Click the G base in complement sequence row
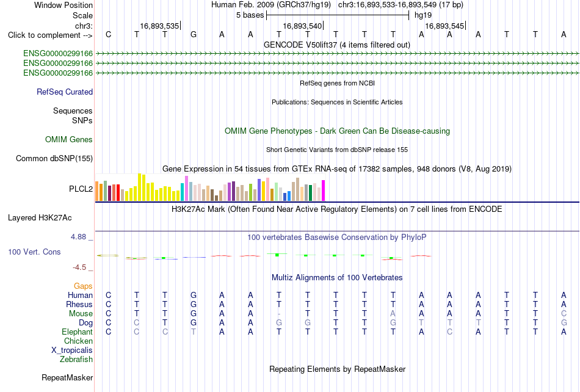The image size is (580, 392). click(x=194, y=35)
